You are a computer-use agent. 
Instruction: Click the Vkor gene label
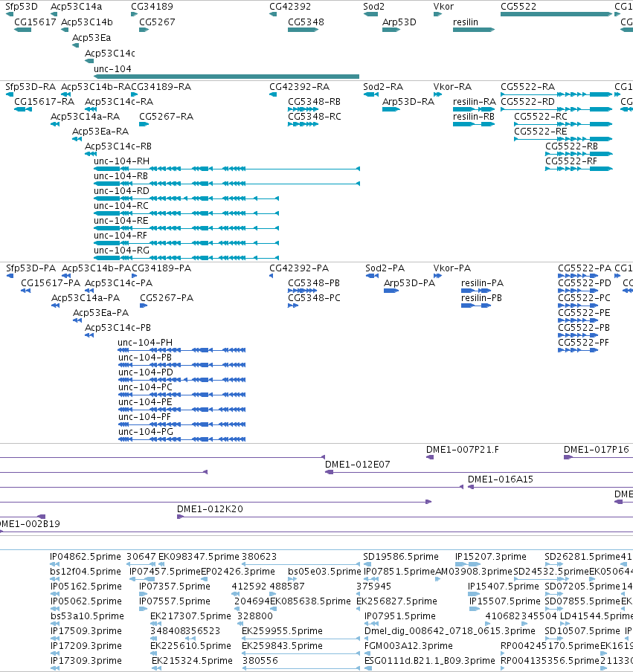click(443, 7)
